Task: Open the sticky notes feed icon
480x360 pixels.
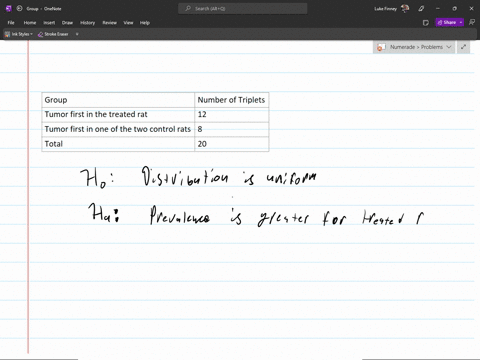Action: (426, 23)
